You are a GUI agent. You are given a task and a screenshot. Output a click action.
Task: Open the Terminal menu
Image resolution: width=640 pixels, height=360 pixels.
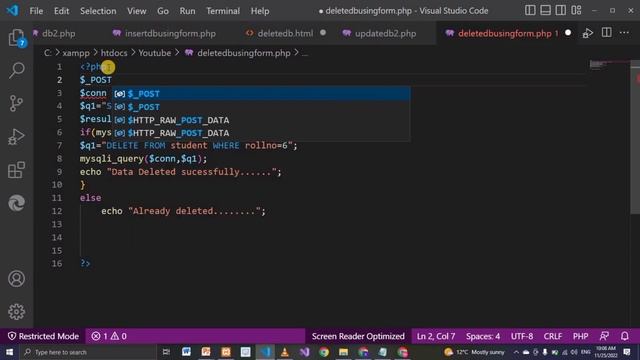coord(223,11)
